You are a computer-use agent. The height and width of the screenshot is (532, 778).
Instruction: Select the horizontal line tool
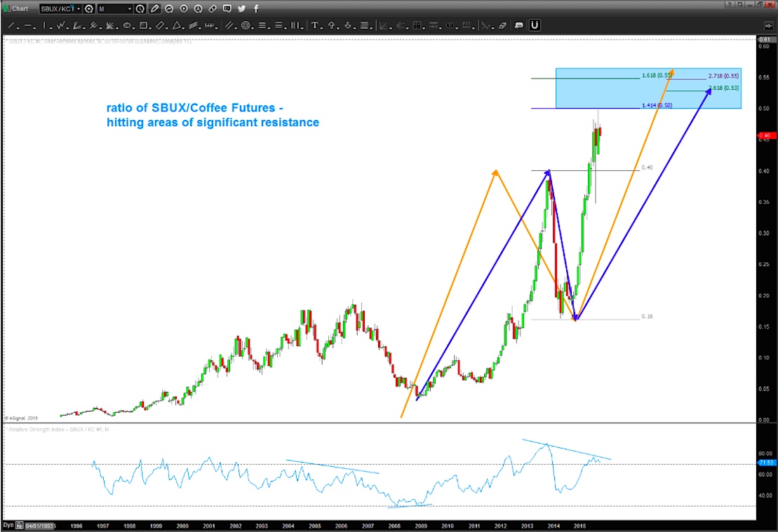pos(27,25)
